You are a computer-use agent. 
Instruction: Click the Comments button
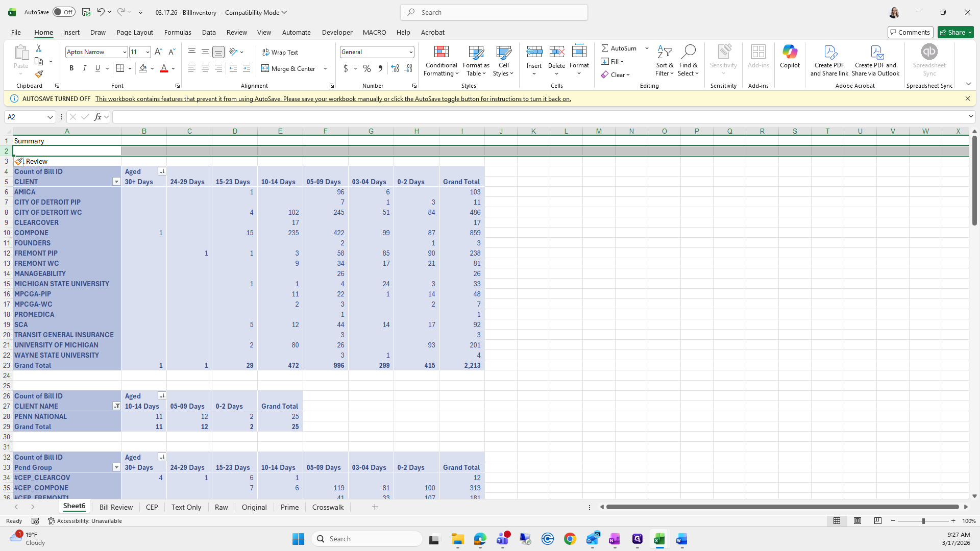(910, 32)
